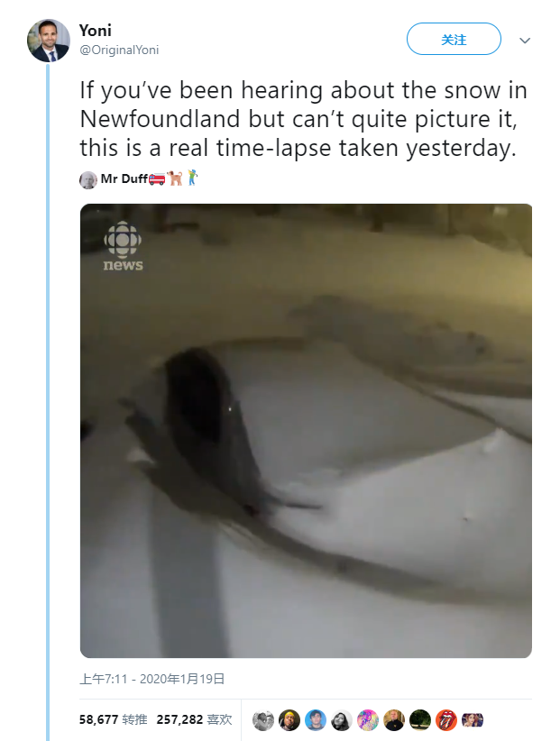This screenshot has width=560, height=741.
Task: Toggle follow with the 关注 button
Action: (454, 40)
